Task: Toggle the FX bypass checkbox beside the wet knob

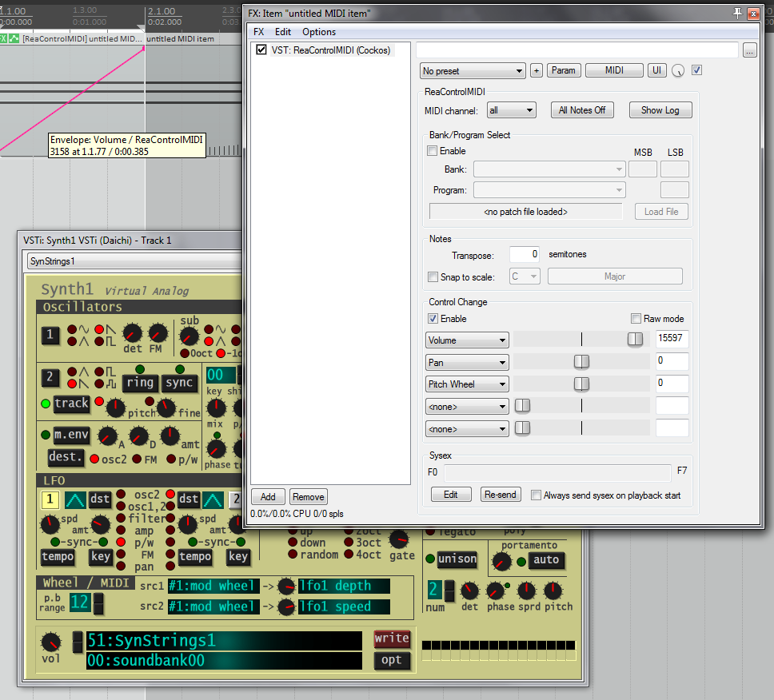Action: pyautogui.click(x=696, y=70)
